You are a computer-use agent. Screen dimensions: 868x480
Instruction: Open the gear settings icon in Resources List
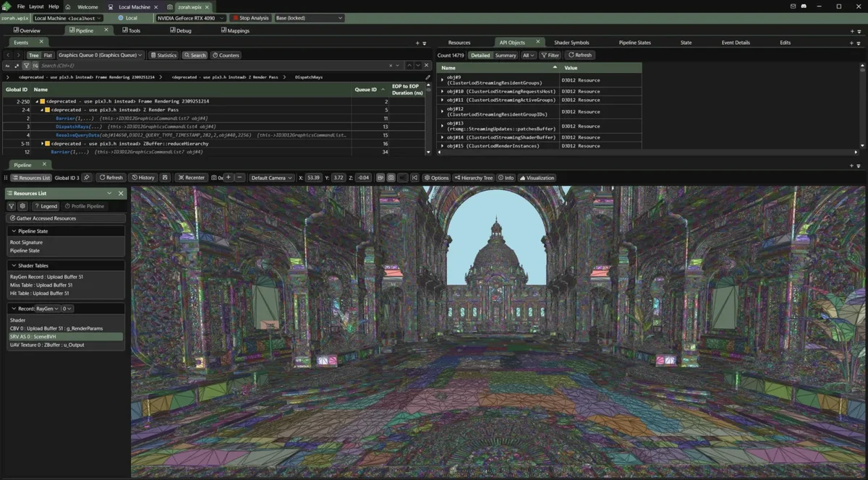pos(23,206)
